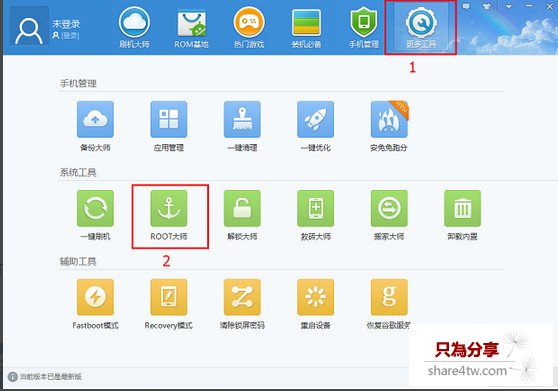Launch 一键刷机 flashing tool
Viewport: 558px width, 391px height.
coord(95,215)
